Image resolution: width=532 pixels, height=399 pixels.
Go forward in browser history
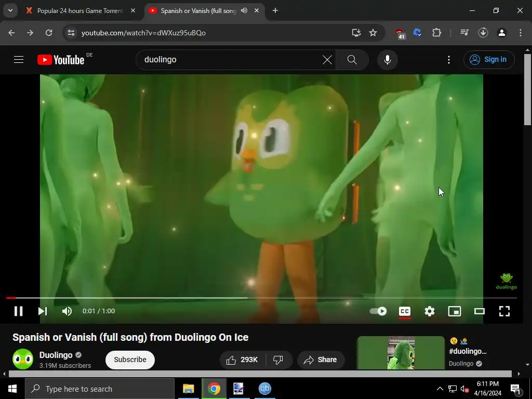(x=30, y=33)
